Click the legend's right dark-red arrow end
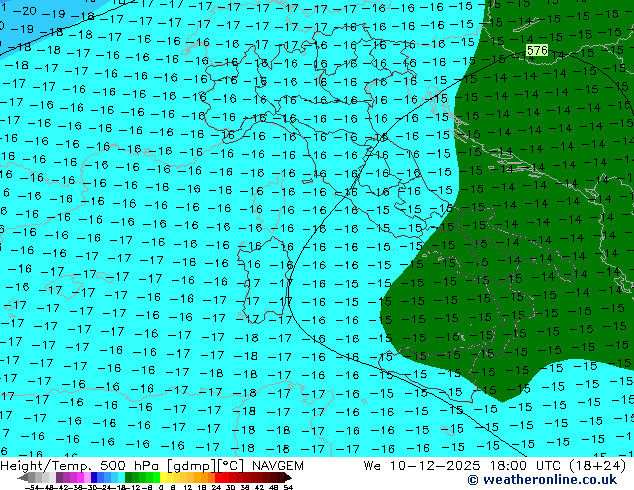The image size is (634, 490). tap(288, 477)
